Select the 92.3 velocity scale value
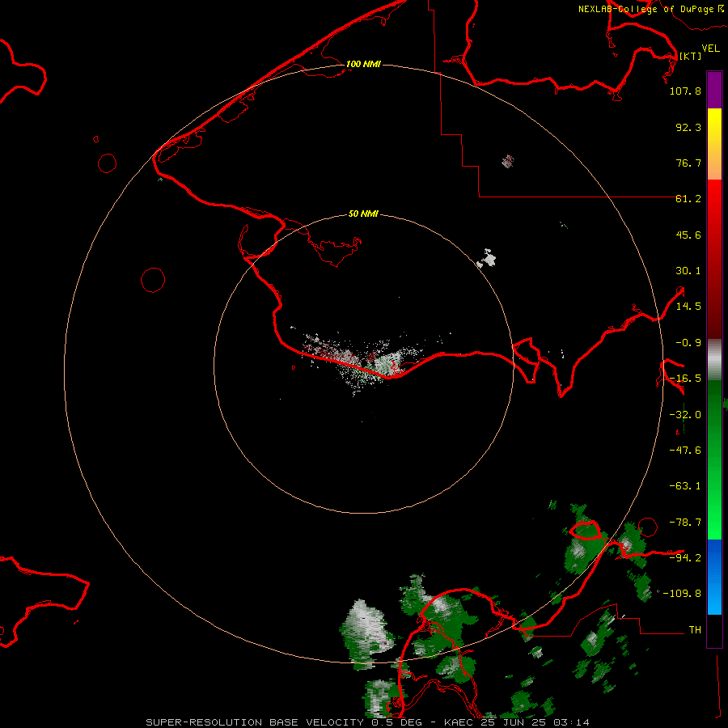Viewport: 728px width, 728px height. (x=688, y=127)
